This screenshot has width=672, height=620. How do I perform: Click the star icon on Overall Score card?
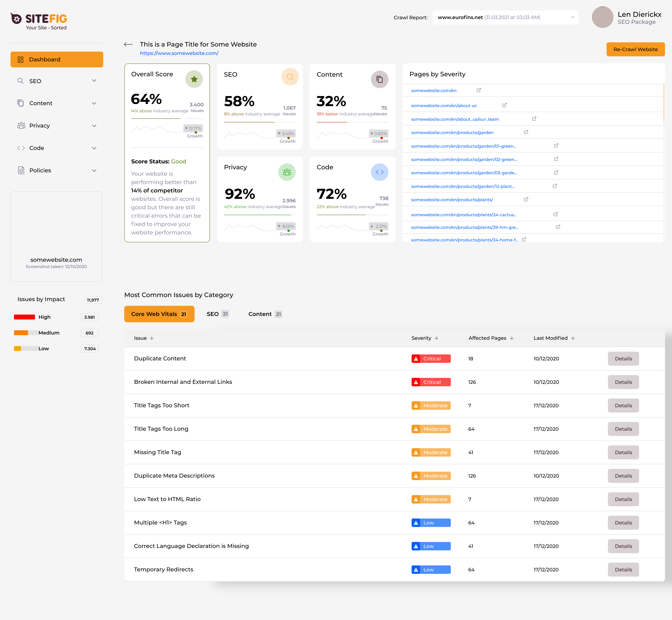pyautogui.click(x=194, y=79)
